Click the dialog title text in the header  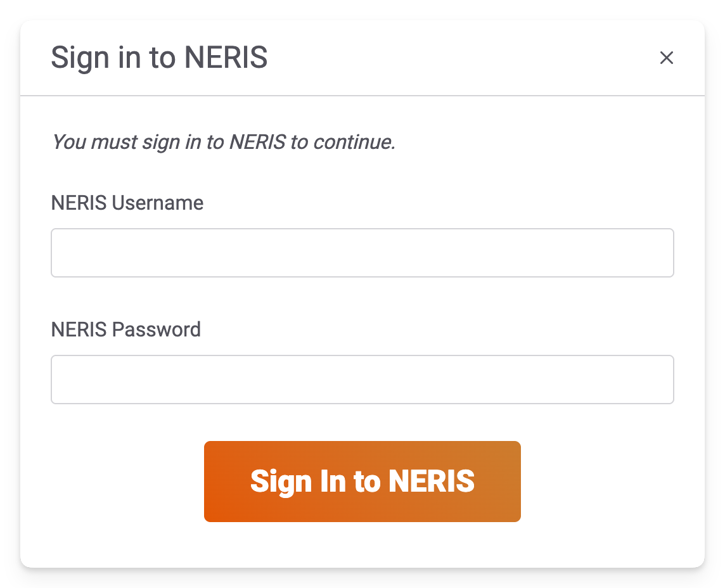tap(159, 58)
